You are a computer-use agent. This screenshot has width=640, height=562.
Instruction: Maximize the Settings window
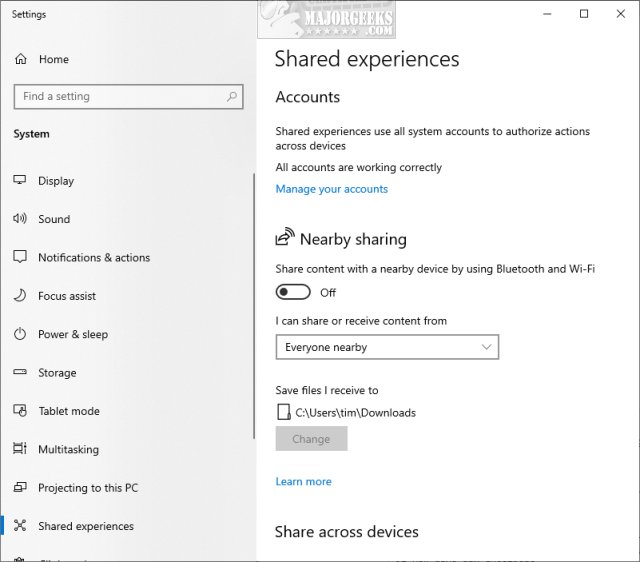(584, 14)
